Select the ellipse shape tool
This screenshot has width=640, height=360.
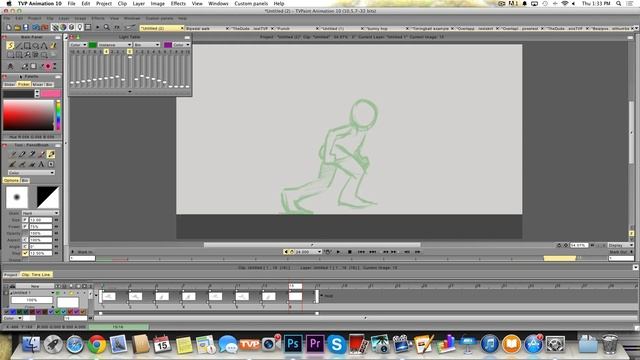click(x=36, y=46)
